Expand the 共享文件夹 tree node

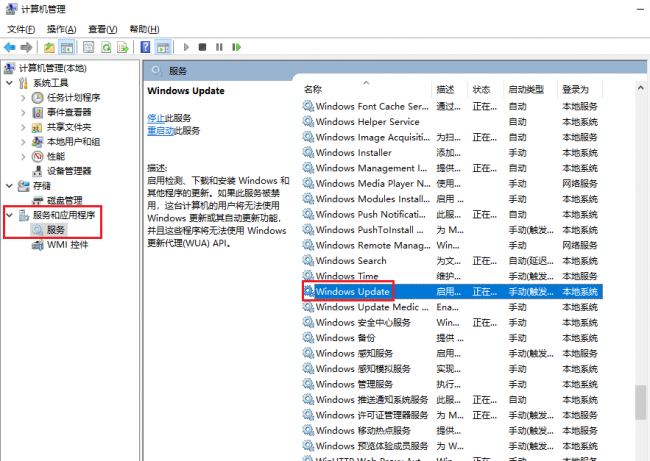pyautogui.click(x=23, y=127)
